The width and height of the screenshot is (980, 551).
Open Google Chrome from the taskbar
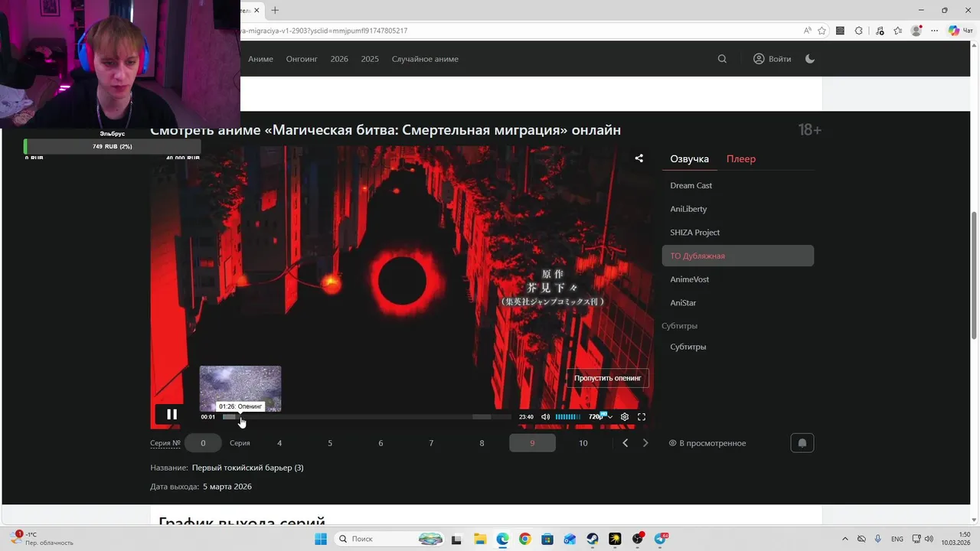pos(524,539)
